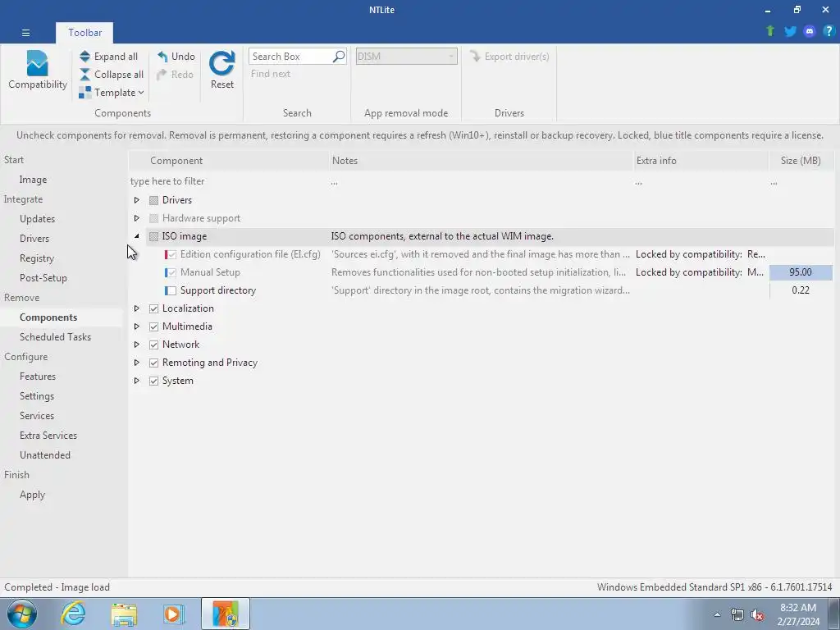The height and width of the screenshot is (630, 840).
Task: Open Windows Media Player from taskbar
Action: coord(174,614)
